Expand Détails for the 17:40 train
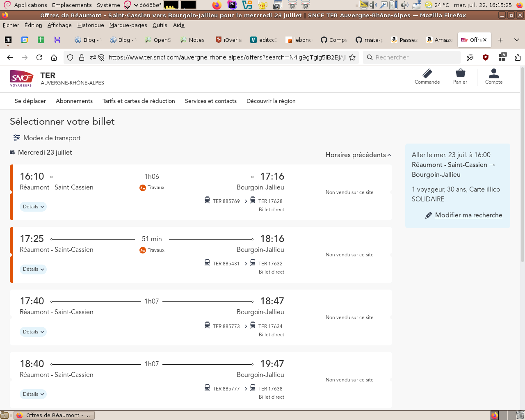Image resolution: width=525 pixels, height=420 pixels. [33, 332]
